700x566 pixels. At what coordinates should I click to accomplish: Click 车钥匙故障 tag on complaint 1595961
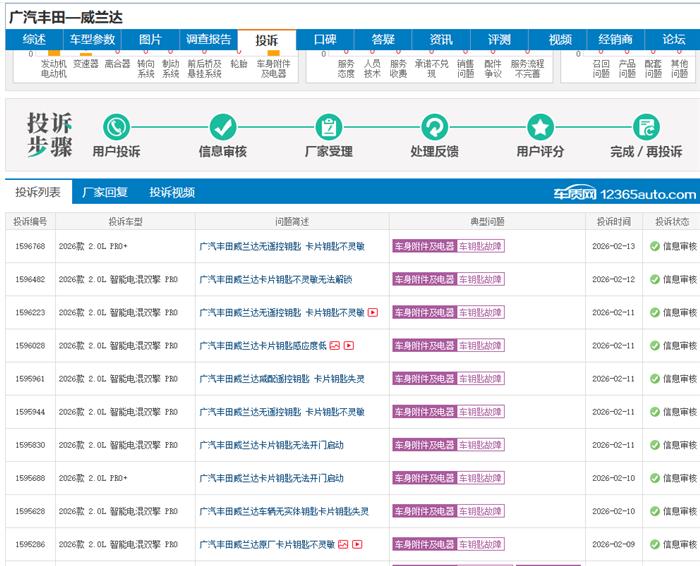pos(481,379)
